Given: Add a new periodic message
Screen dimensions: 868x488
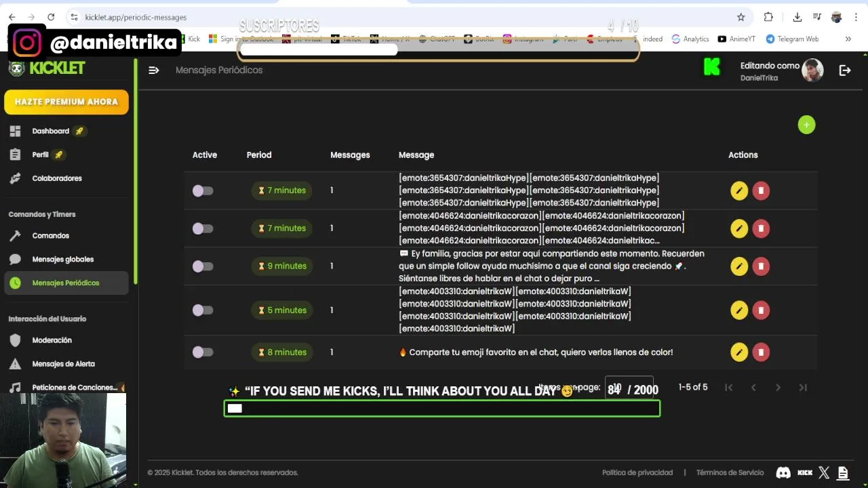Looking at the screenshot, I should [x=806, y=125].
